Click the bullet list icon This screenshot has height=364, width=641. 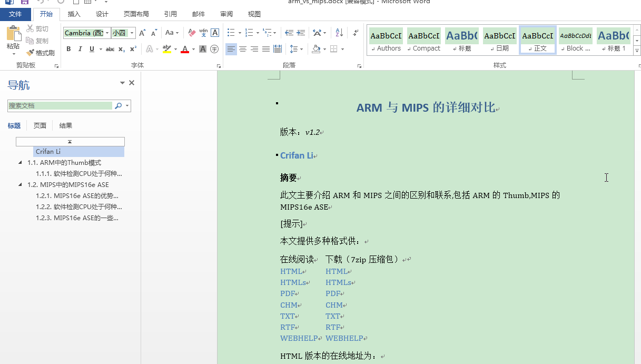click(x=231, y=33)
